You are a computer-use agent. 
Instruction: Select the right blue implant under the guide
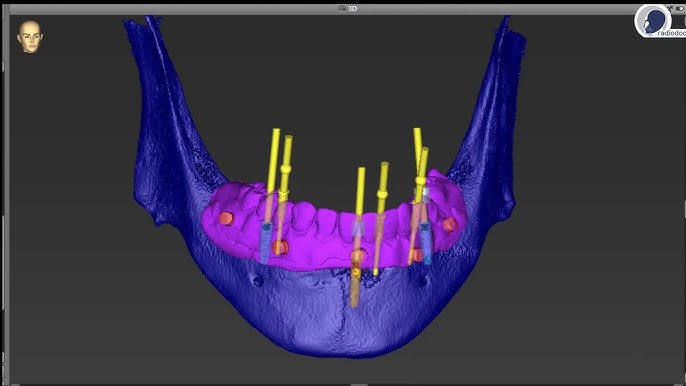click(x=425, y=243)
